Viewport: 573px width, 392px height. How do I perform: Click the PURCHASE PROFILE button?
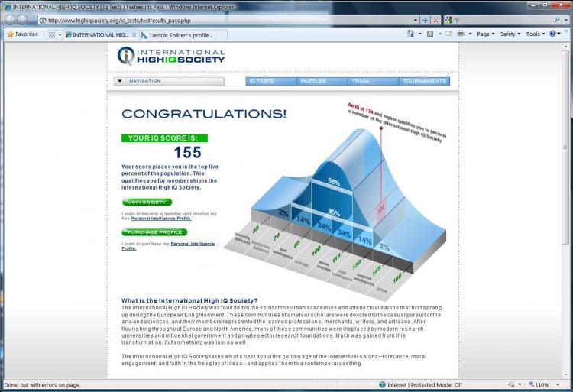(154, 232)
